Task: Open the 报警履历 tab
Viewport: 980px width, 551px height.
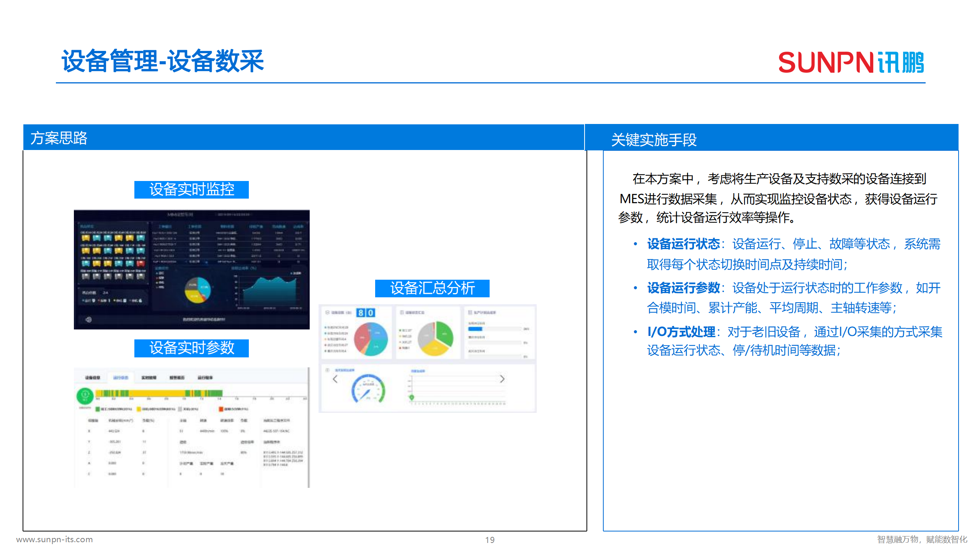Action: click(x=178, y=378)
